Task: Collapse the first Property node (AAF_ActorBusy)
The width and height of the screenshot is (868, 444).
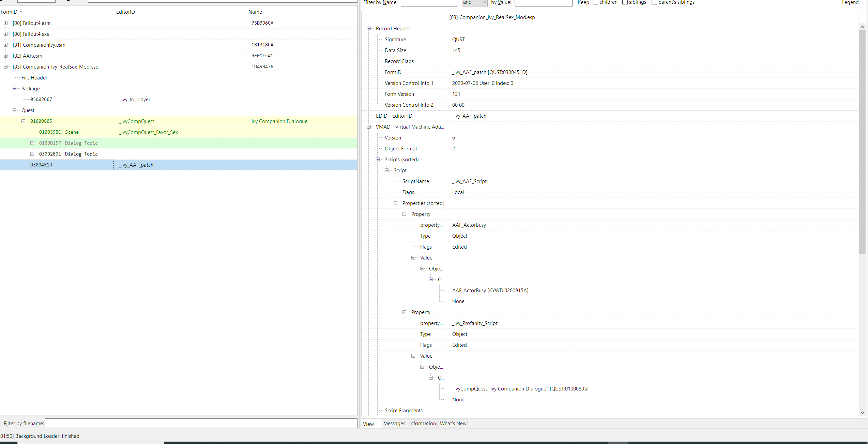Action: [x=404, y=214]
